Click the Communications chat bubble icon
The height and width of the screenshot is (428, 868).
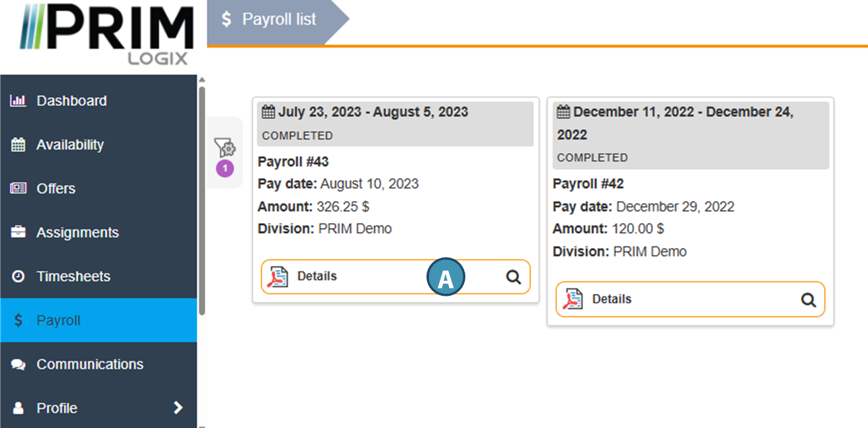(x=18, y=364)
